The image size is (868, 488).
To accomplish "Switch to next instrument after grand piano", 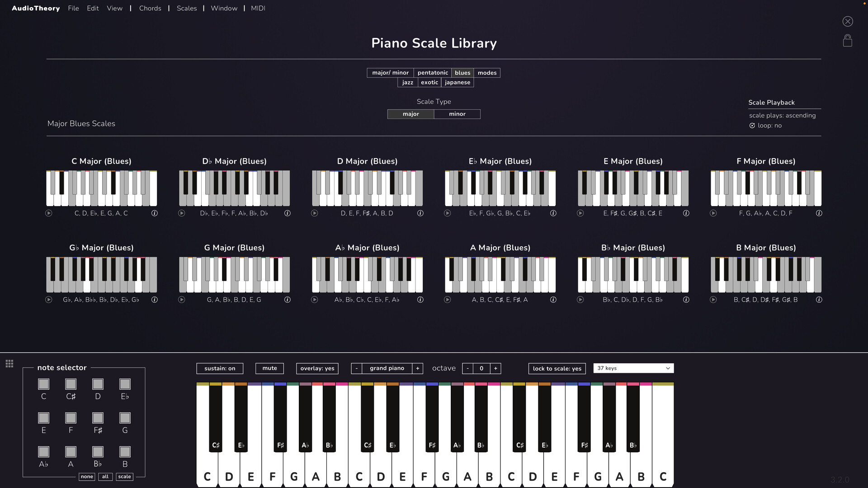I will tap(418, 369).
